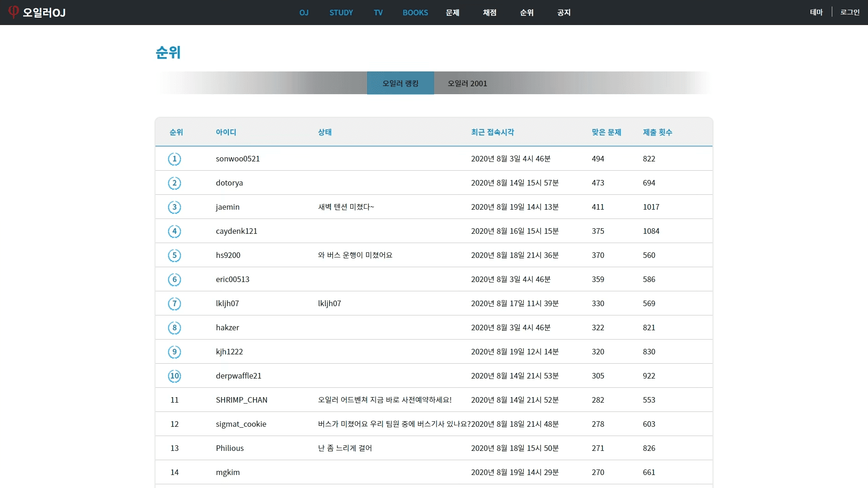This screenshot has width=868, height=488.
Task: Click the rank 8 badge icon
Action: (175, 328)
